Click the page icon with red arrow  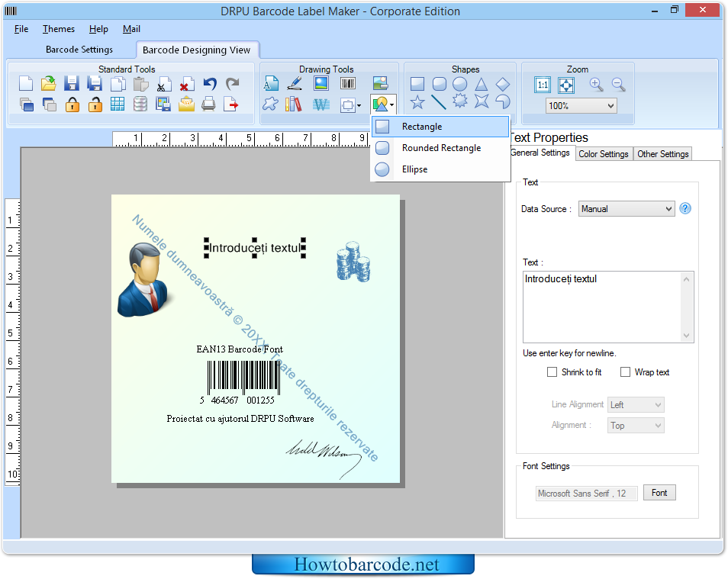click(x=230, y=105)
